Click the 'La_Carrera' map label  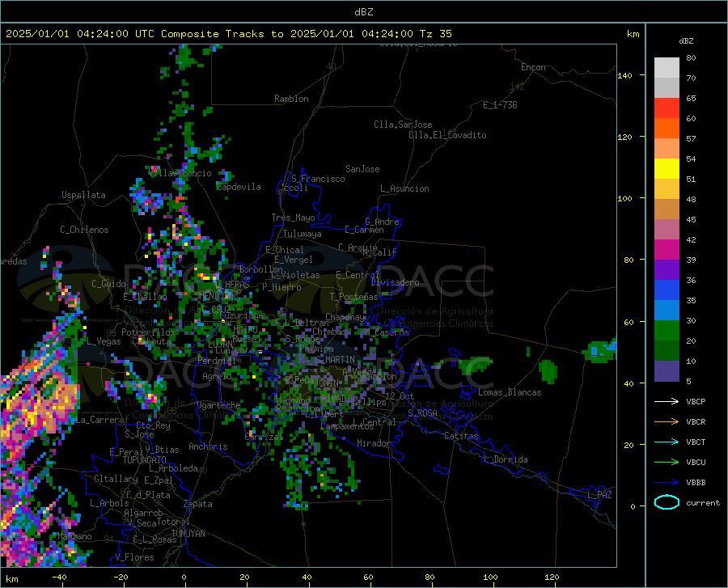(99, 420)
